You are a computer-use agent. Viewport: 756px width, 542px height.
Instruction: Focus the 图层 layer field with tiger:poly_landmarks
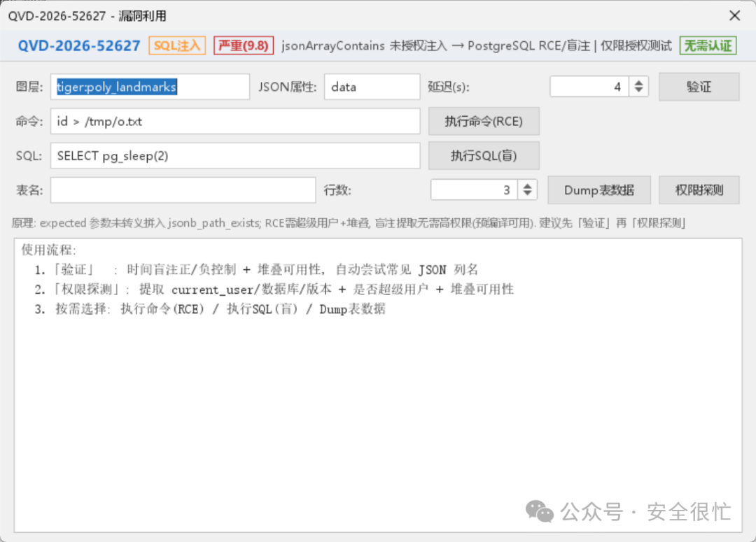(x=150, y=87)
